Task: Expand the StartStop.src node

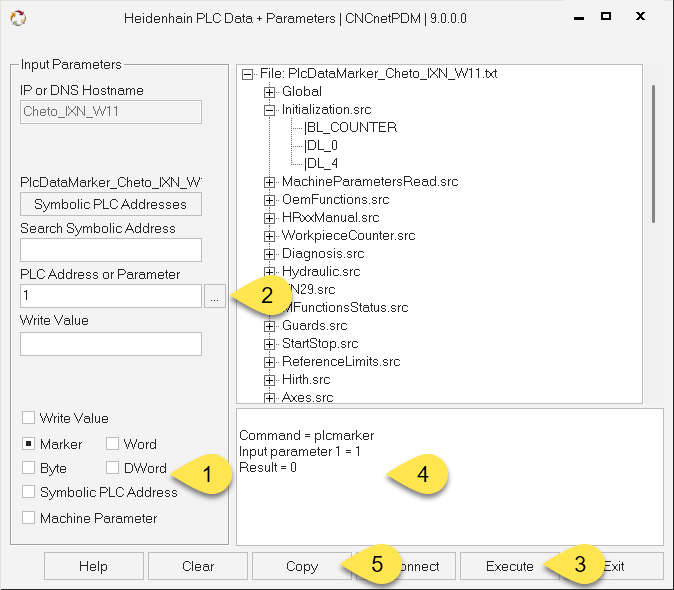Action: [x=270, y=344]
